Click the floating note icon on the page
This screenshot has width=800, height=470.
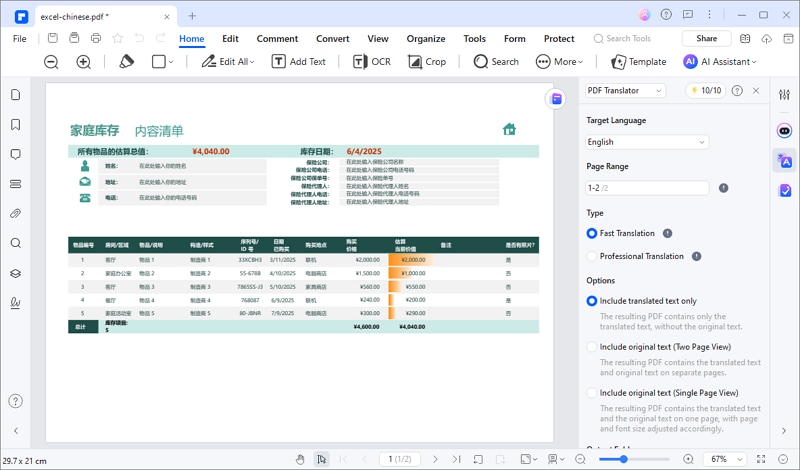tap(556, 98)
